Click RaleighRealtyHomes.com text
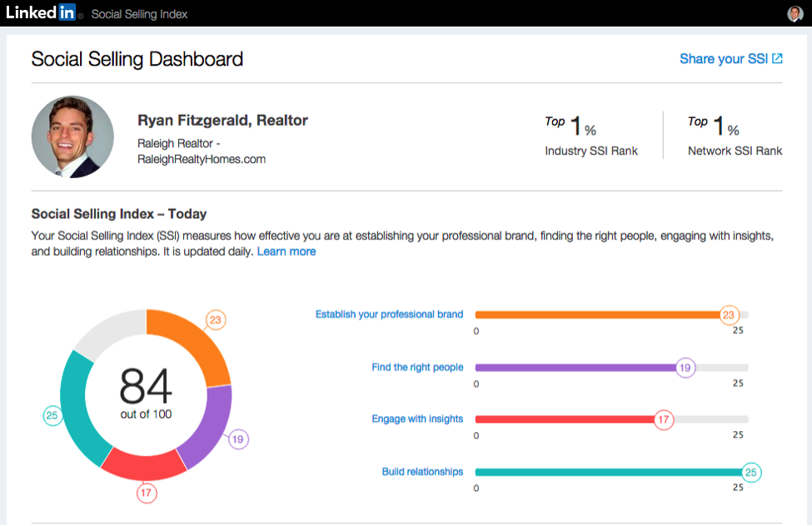This screenshot has width=812, height=526. point(202,160)
